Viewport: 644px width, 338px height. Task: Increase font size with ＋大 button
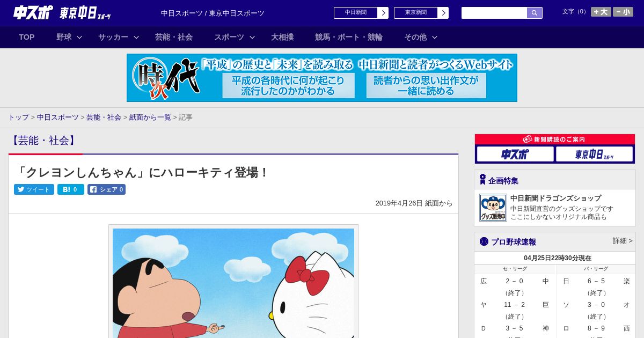click(x=601, y=12)
